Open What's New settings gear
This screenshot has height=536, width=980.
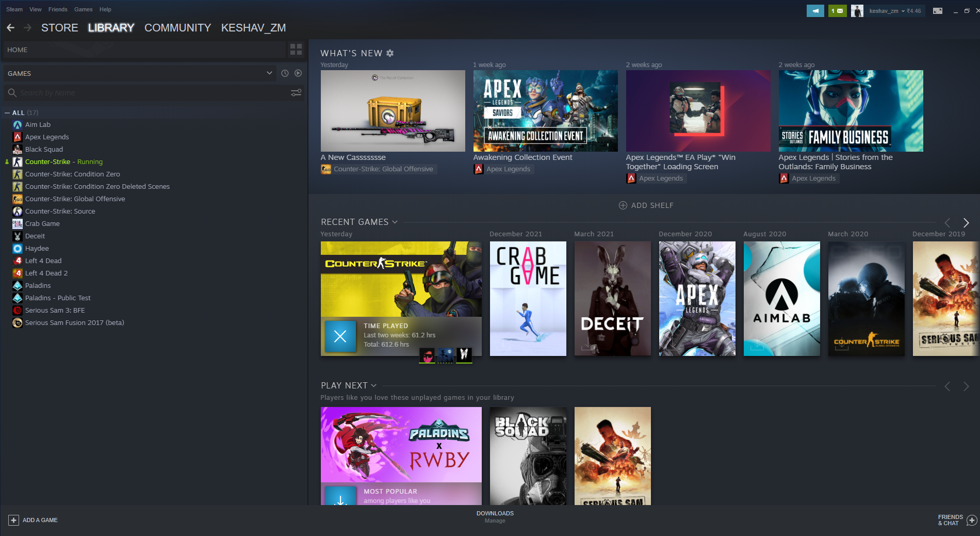point(390,53)
